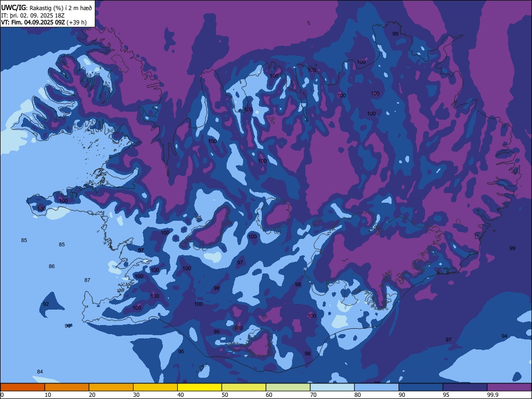Pick the pale yellow 50–60 legend swatch

click(x=244, y=387)
